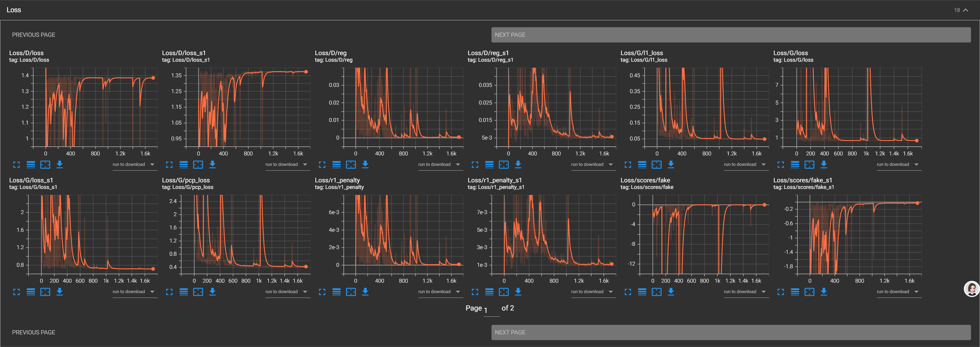
Task: Toggle log scale on Loss/G/l1_loss chart
Action: tap(642, 165)
